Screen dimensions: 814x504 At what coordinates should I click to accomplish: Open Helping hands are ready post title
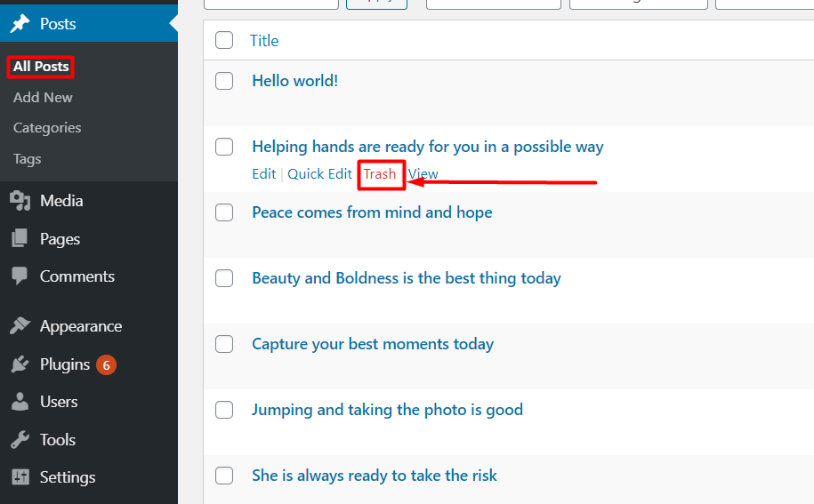tap(428, 147)
